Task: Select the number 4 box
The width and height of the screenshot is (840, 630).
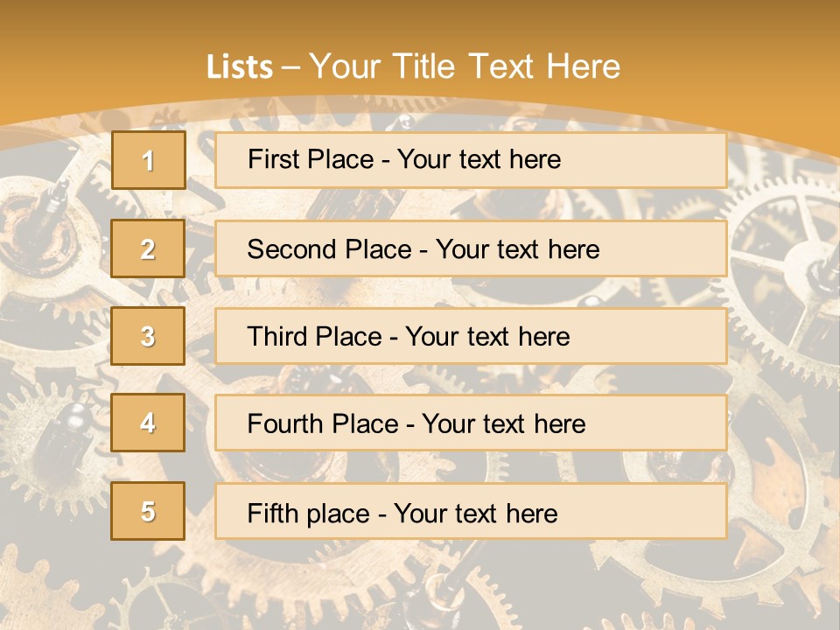Action: 148,423
